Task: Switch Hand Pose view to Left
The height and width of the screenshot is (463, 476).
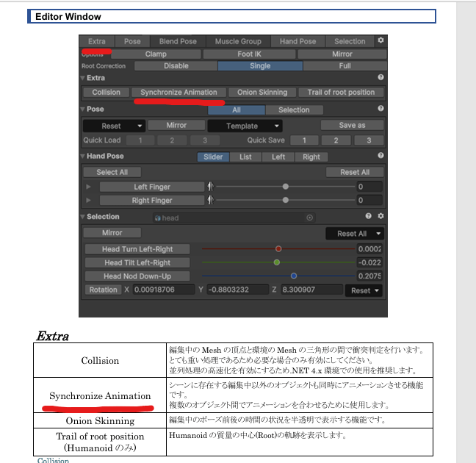Action: coord(278,157)
